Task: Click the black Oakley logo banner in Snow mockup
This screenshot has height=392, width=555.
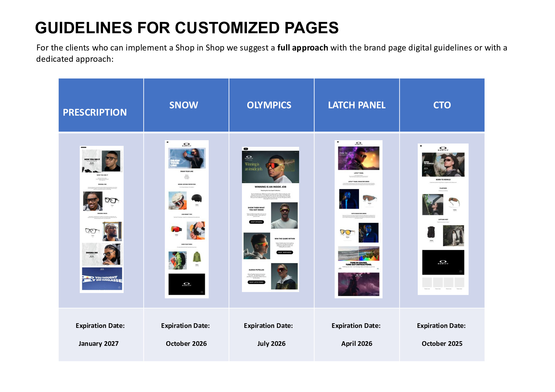Action: [187, 284]
